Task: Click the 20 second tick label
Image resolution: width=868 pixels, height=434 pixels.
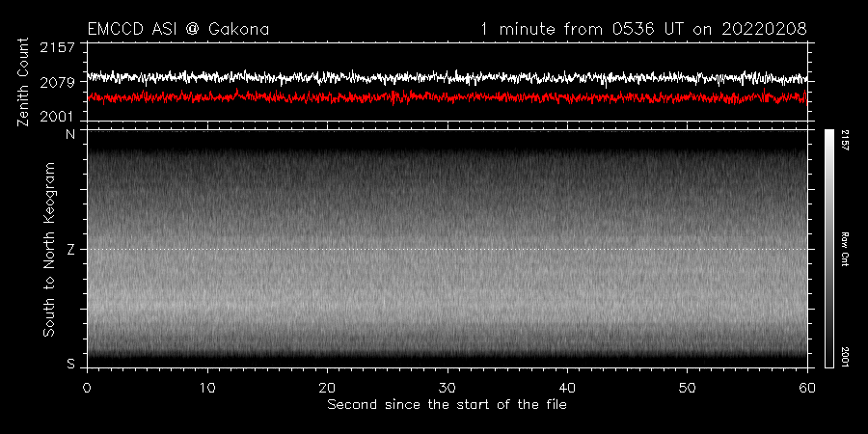Action: (x=327, y=387)
